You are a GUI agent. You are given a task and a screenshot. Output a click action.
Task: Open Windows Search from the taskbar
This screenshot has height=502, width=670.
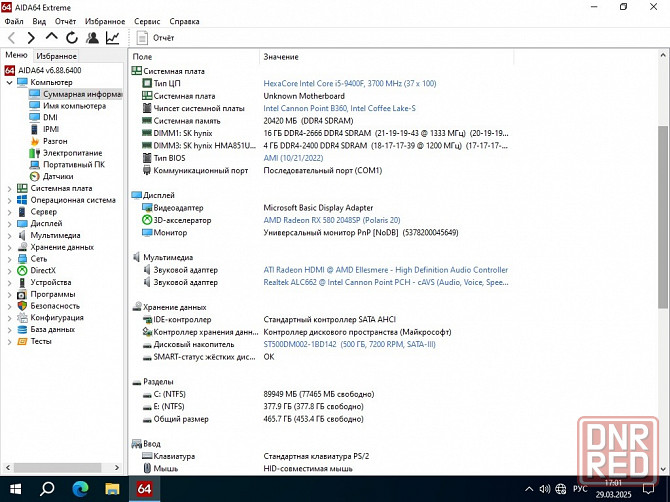pyautogui.click(x=47, y=489)
